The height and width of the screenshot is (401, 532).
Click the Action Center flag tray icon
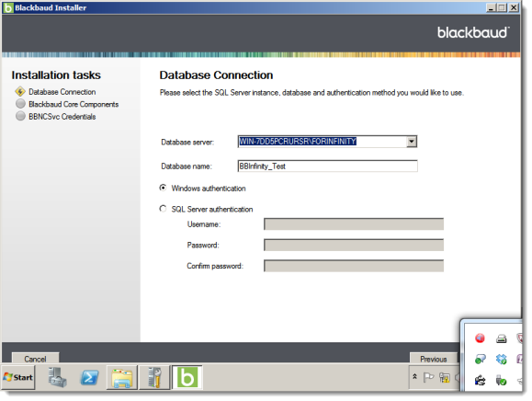(x=428, y=377)
